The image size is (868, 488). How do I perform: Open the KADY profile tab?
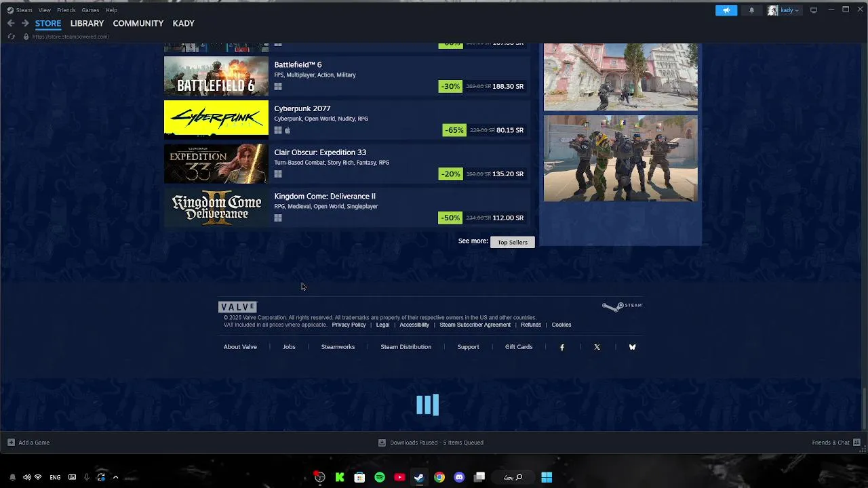pyautogui.click(x=184, y=23)
